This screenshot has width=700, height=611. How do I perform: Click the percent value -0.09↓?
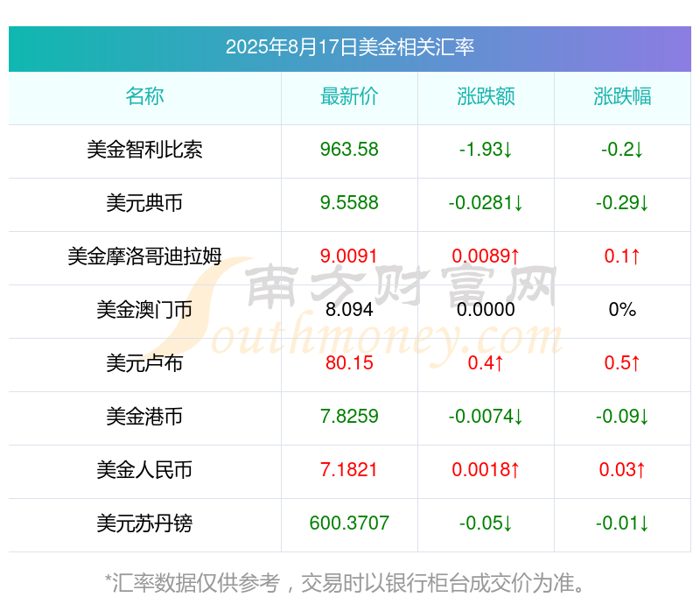point(622,417)
